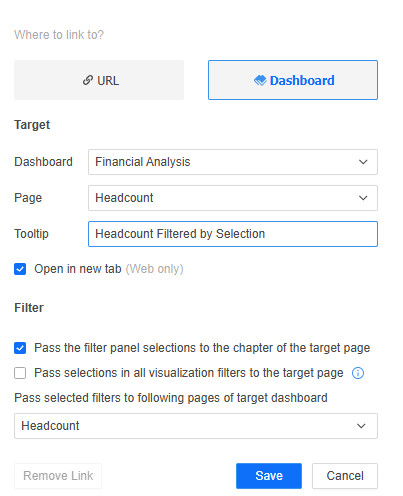Enable pass all visualization filters checkbox
The height and width of the screenshot is (496, 403).
20,373
